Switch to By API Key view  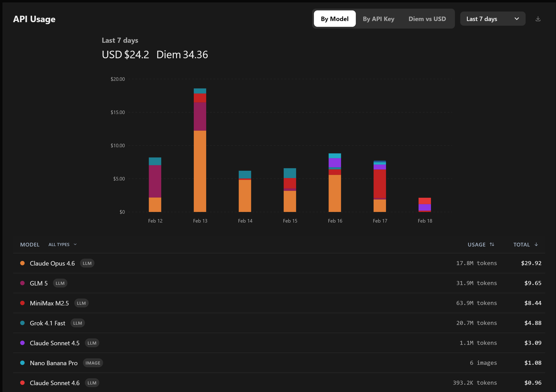click(378, 19)
